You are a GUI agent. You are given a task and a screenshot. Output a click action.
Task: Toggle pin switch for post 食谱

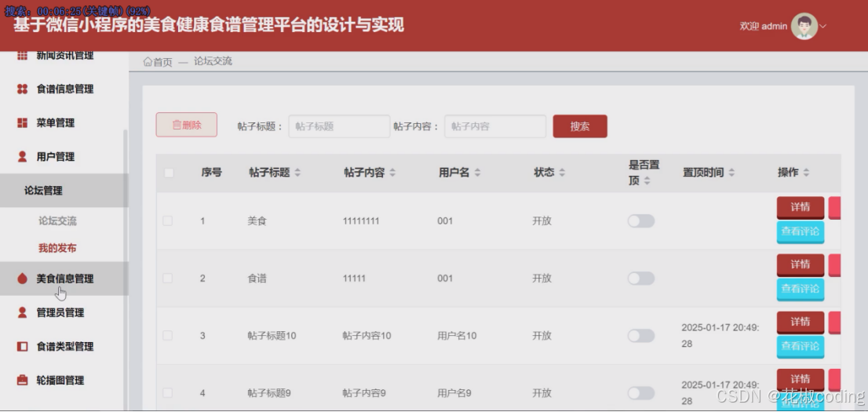[641, 279]
